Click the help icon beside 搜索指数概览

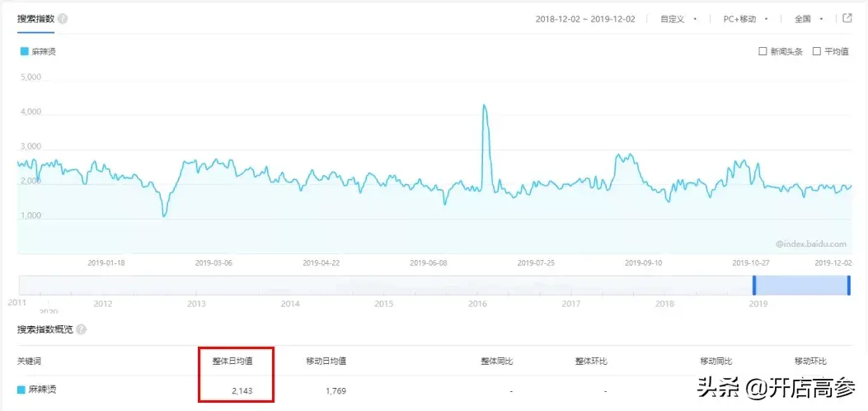click(82, 330)
